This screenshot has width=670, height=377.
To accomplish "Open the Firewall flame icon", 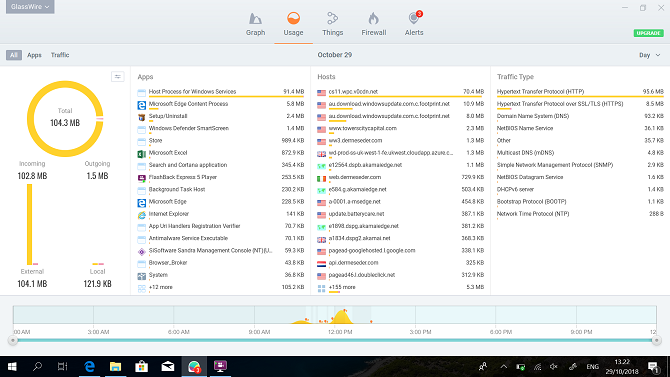I will (x=373, y=18).
